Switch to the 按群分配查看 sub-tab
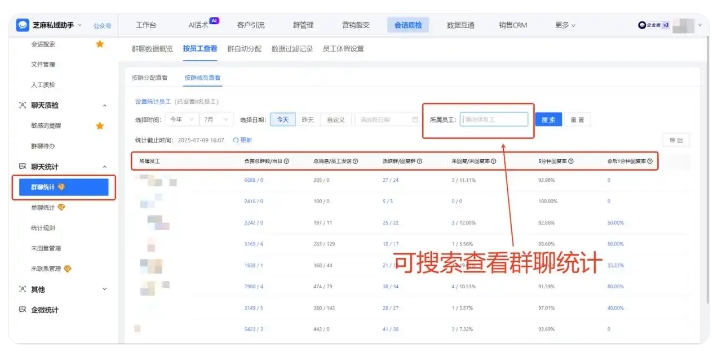 (x=149, y=78)
